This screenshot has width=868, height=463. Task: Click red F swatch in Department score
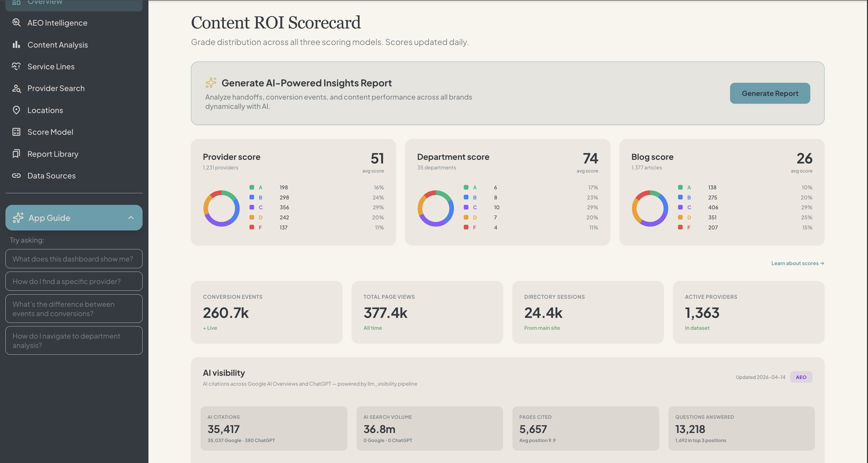[x=466, y=227]
